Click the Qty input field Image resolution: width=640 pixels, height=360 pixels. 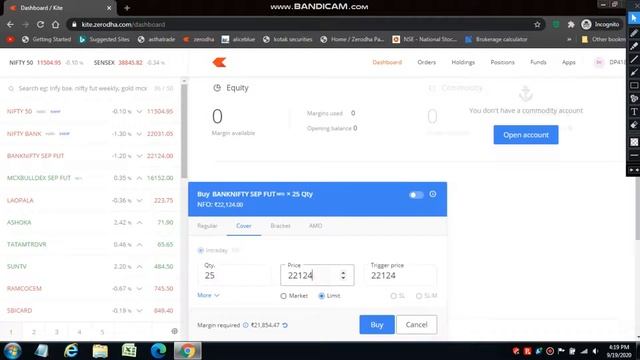point(235,275)
